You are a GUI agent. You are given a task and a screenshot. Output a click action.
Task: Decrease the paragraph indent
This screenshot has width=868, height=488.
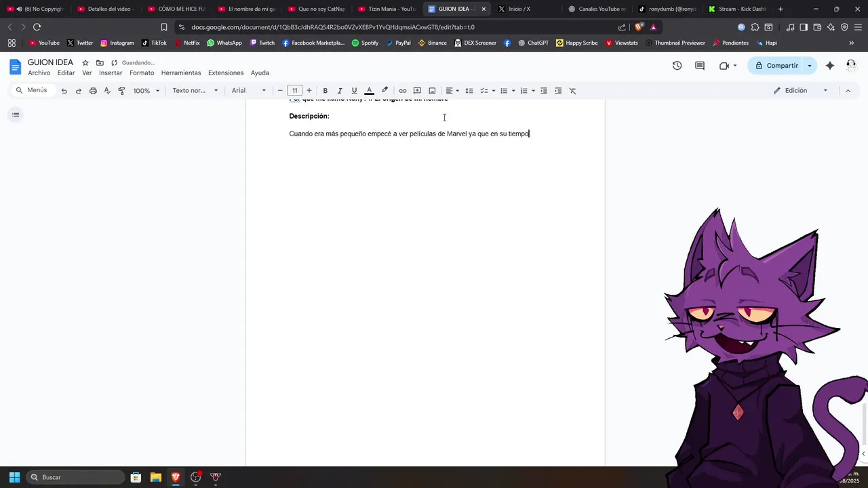click(544, 91)
